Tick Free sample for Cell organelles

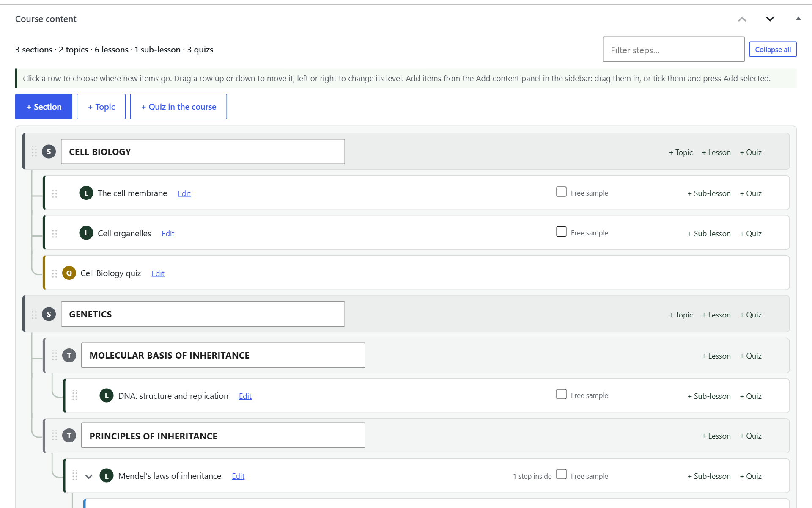[561, 232]
